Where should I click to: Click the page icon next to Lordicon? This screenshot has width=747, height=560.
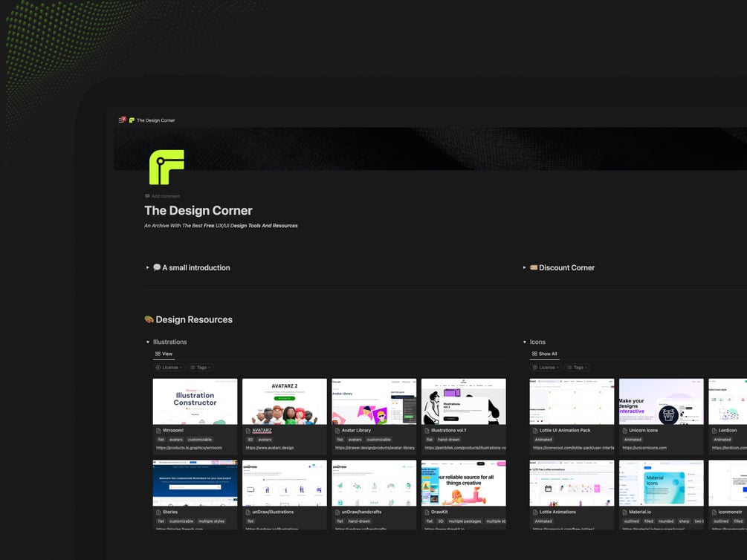tap(714, 431)
